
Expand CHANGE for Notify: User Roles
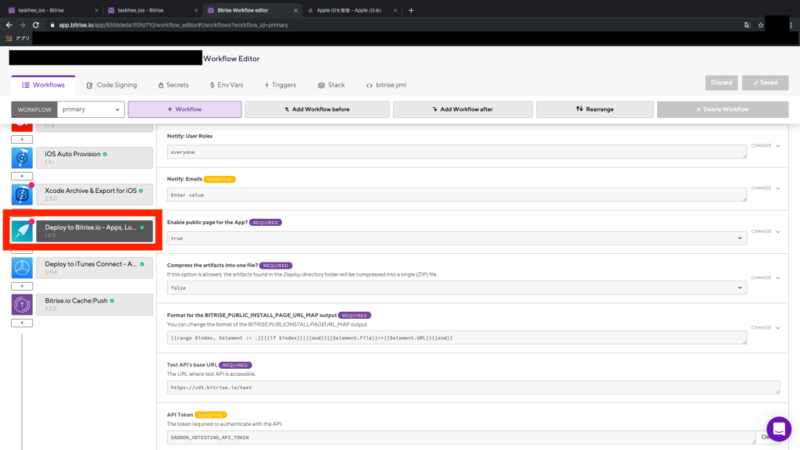pos(765,146)
